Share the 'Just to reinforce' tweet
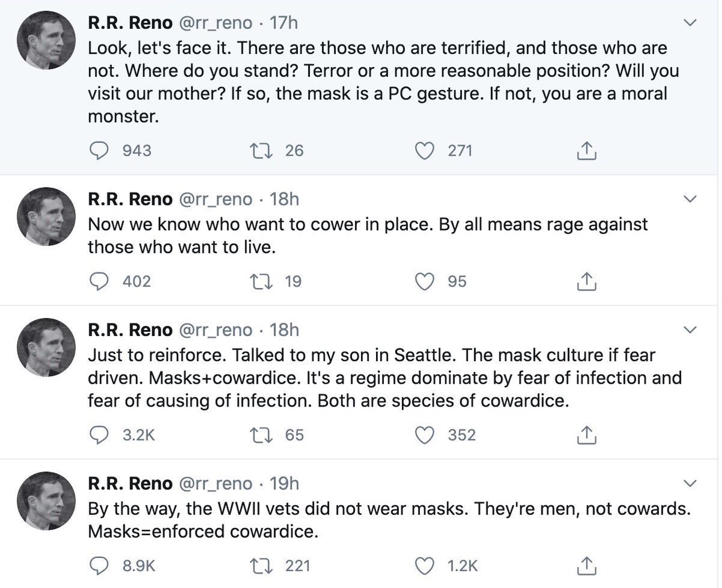The width and height of the screenshot is (722, 588). coord(586,435)
